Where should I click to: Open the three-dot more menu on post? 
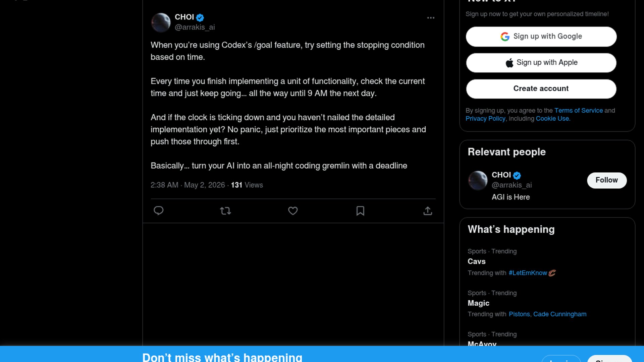click(431, 18)
